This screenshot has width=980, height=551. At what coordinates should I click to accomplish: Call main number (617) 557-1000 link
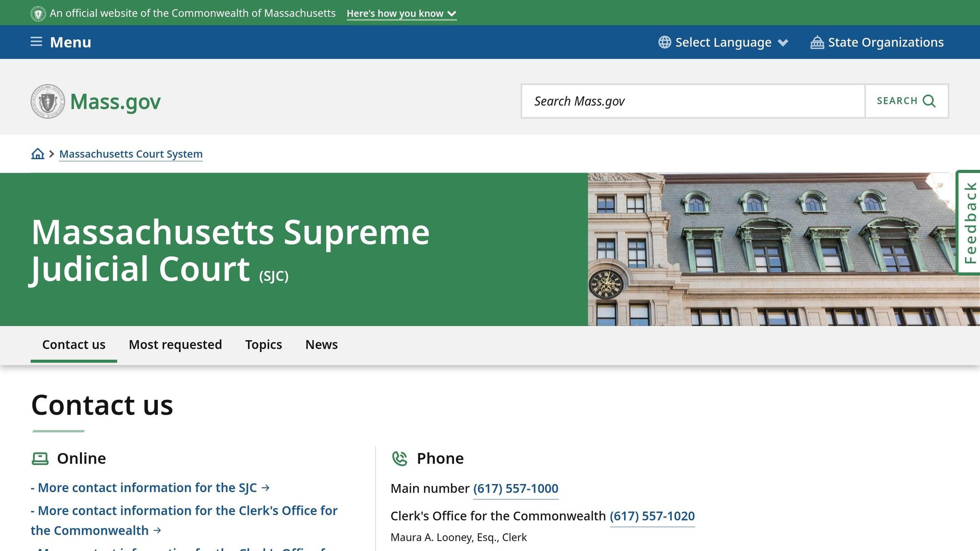pyautogui.click(x=515, y=488)
